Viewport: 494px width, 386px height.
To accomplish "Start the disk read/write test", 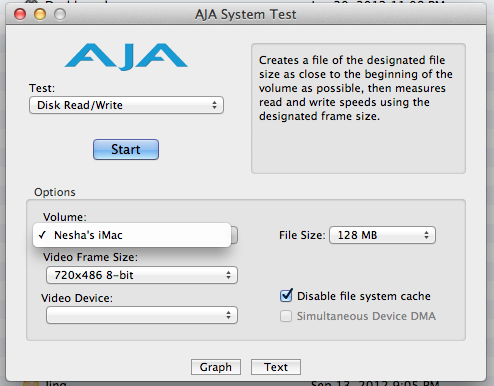I will (126, 149).
